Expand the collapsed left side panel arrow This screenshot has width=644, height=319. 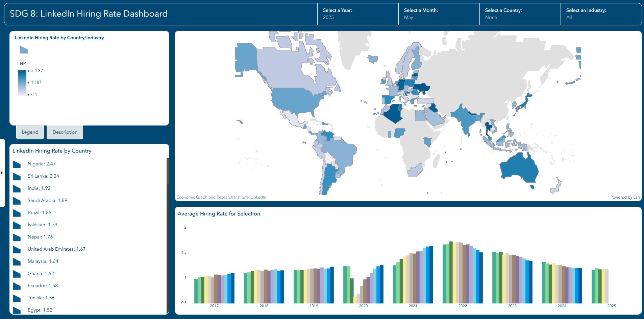[x=2, y=173]
